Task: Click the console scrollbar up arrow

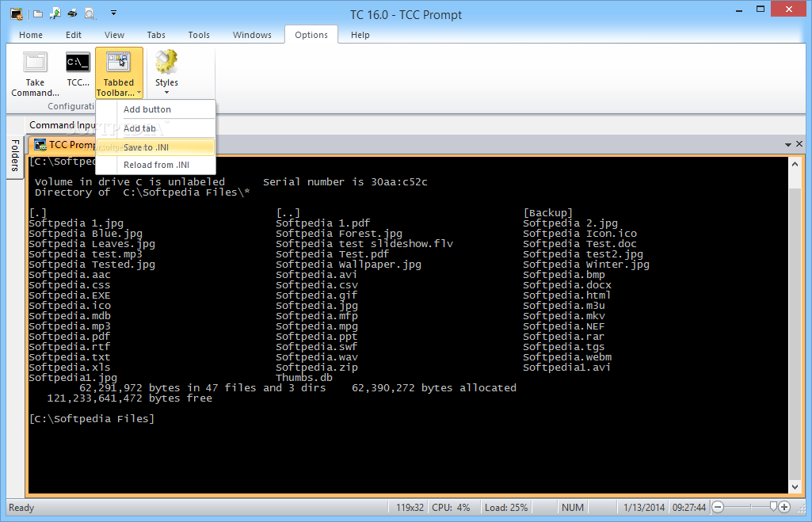Action: (795, 164)
